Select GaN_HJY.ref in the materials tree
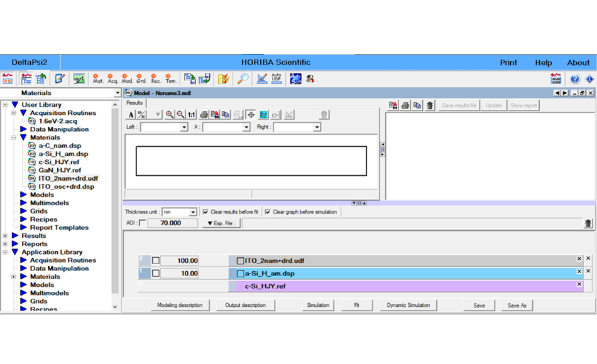 (x=60, y=170)
